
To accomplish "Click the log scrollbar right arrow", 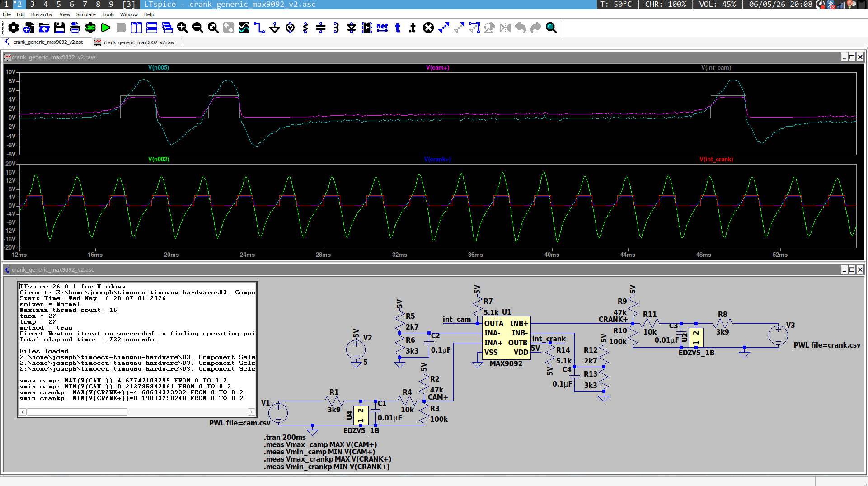I will coord(251,412).
